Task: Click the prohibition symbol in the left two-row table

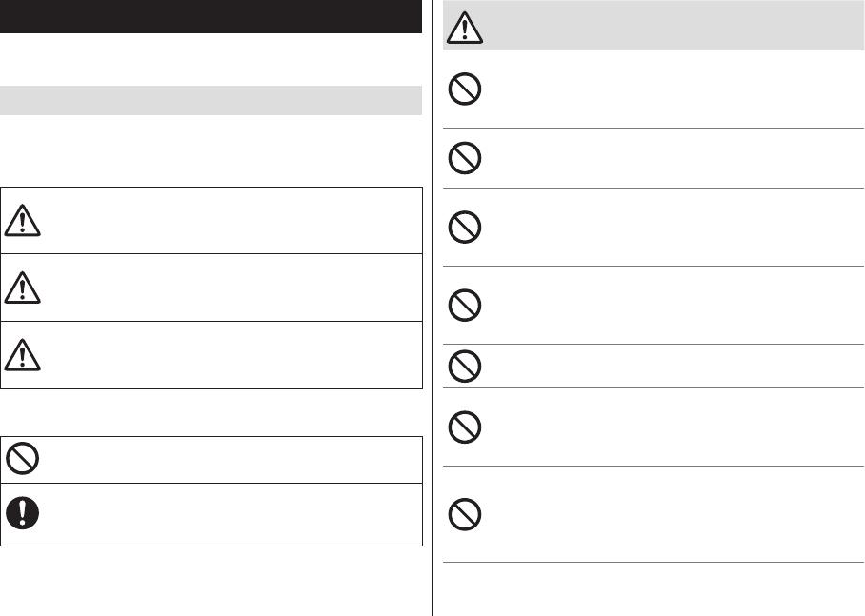Action: (x=22, y=458)
